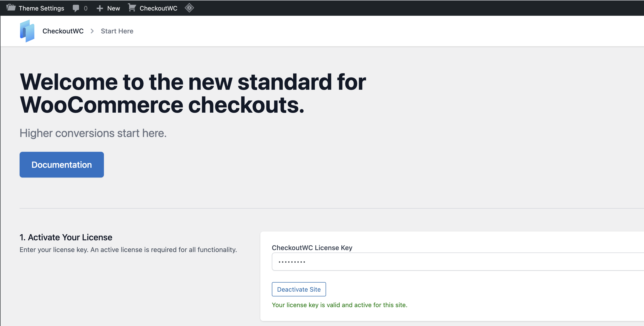Click the Welcome to the new standard heading

193,93
